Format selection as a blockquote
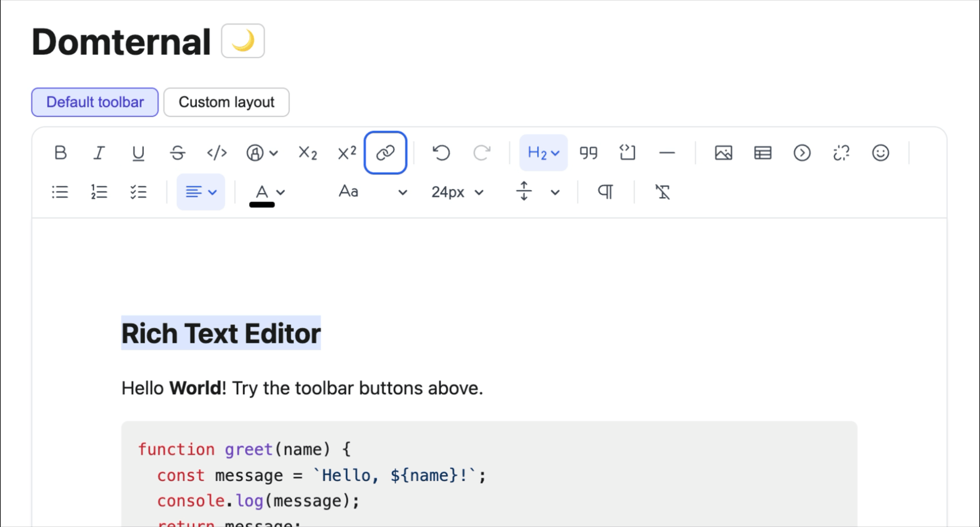Image resolution: width=980 pixels, height=527 pixels. pos(589,153)
